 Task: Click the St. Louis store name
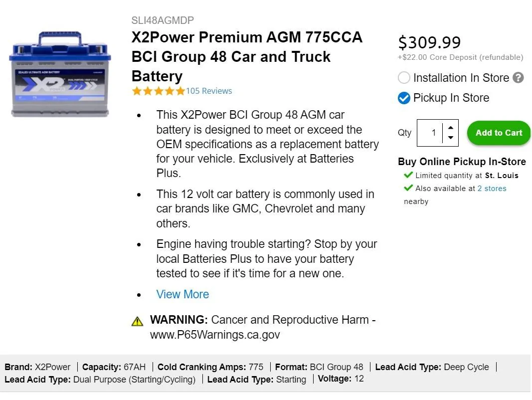pos(502,176)
